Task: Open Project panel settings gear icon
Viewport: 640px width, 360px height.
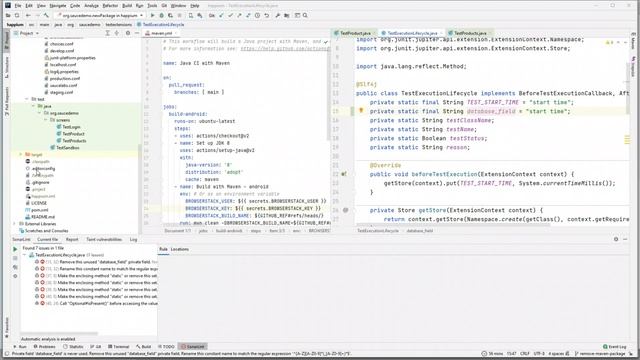Action: (x=128, y=33)
